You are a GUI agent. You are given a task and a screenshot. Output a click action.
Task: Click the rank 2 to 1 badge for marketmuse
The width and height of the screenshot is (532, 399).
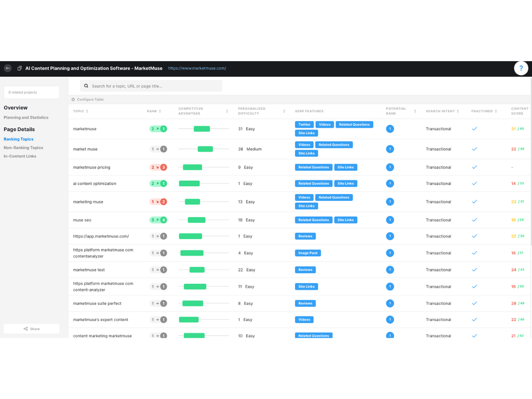[158, 129]
